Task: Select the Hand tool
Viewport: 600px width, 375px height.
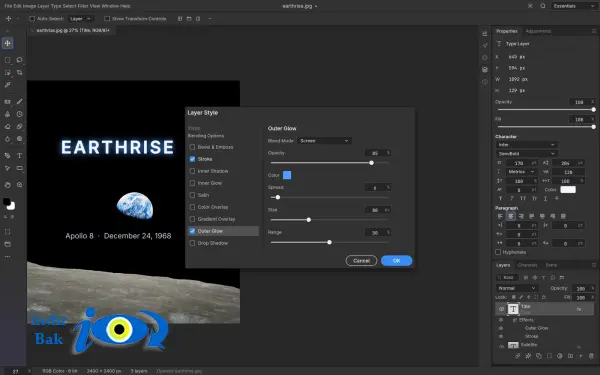Action: coord(7,185)
